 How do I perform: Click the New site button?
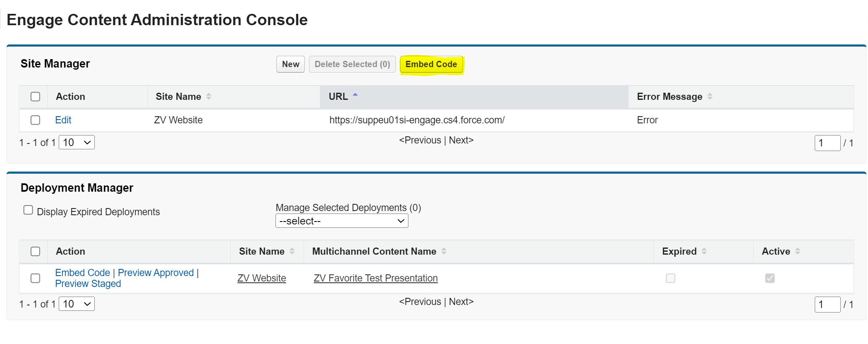click(x=290, y=64)
